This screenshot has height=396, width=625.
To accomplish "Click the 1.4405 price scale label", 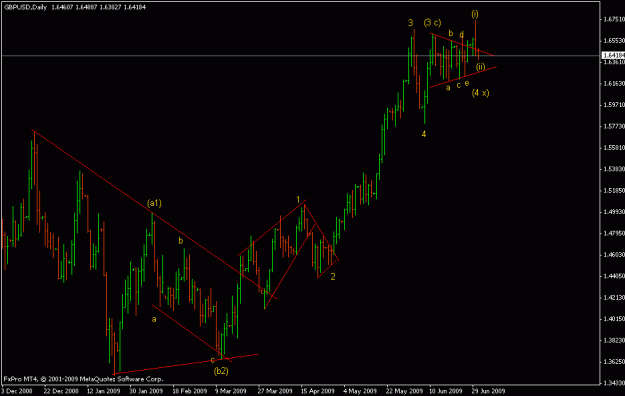I will click(614, 276).
